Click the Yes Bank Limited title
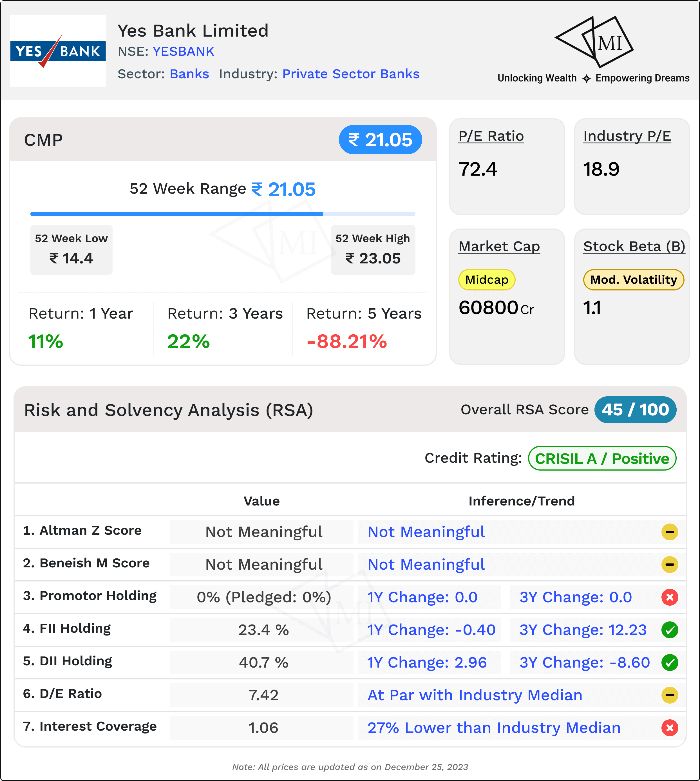The image size is (700, 781). pyautogui.click(x=193, y=31)
